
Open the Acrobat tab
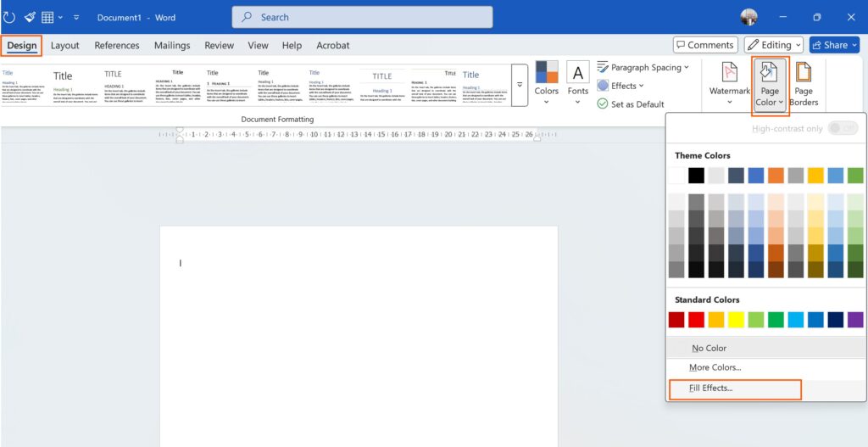point(332,46)
